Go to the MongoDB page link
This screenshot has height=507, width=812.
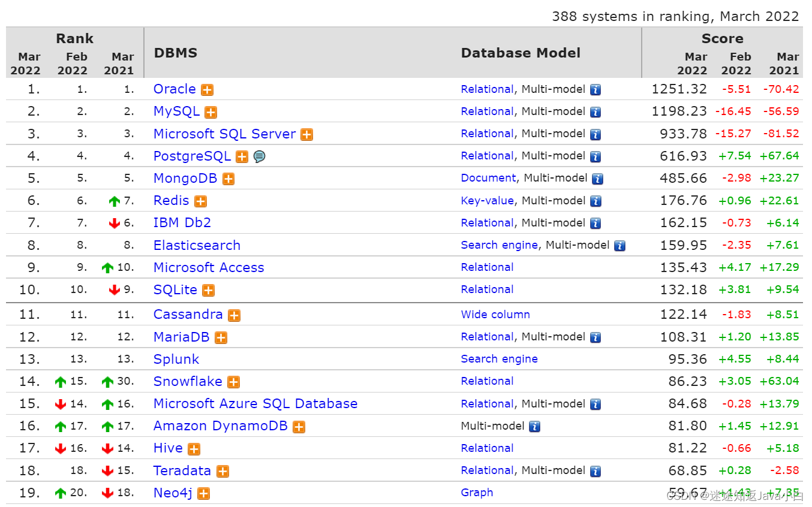pos(185,178)
